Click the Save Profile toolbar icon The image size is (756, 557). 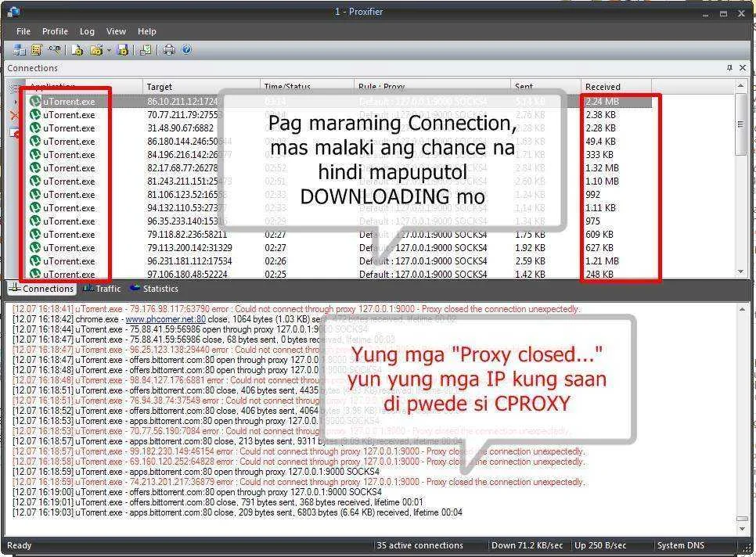pyautogui.click(x=122, y=49)
